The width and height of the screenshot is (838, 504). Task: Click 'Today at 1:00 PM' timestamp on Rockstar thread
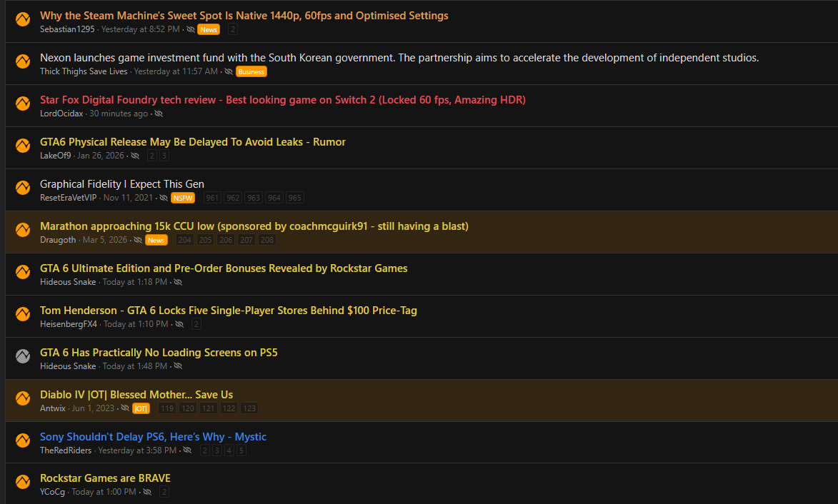pos(104,493)
